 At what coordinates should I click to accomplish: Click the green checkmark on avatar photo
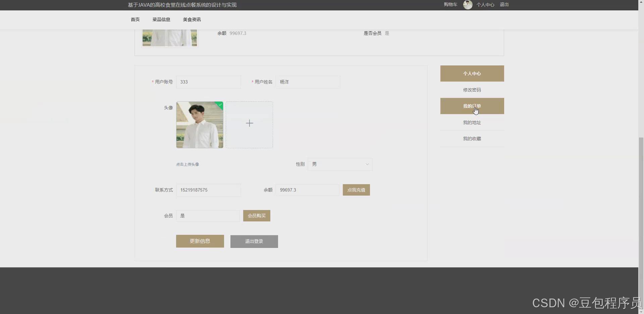coord(219,105)
